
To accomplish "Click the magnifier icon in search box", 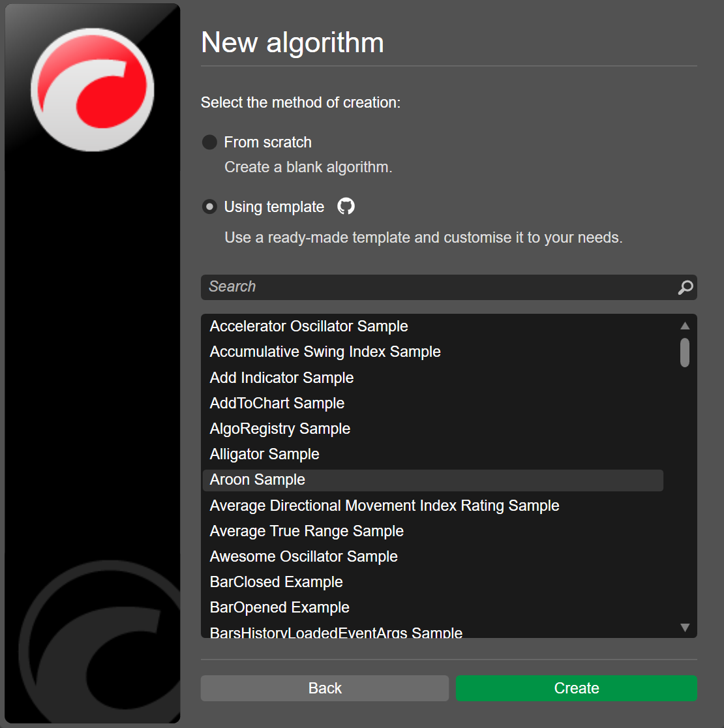I will (x=685, y=288).
